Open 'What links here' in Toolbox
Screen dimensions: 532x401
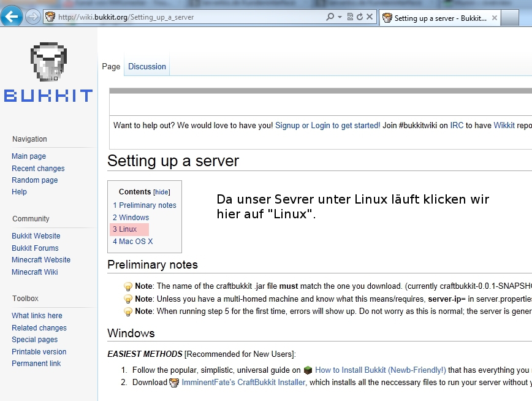37,316
